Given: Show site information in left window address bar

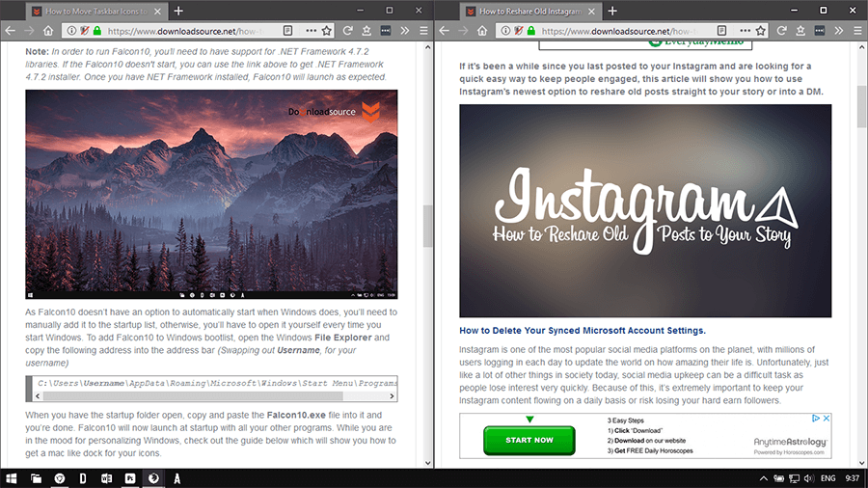Looking at the screenshot, I should click(71, 31).
